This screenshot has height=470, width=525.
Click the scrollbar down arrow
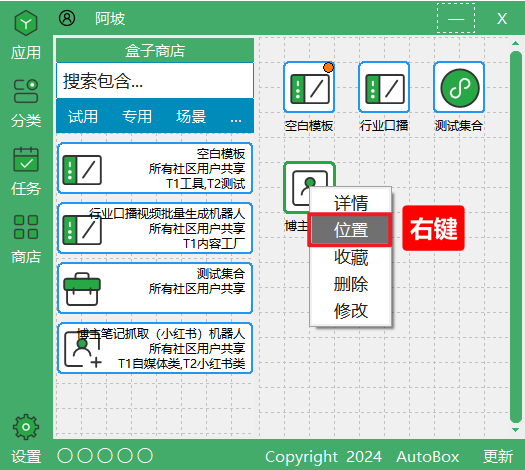click(516, 430)
